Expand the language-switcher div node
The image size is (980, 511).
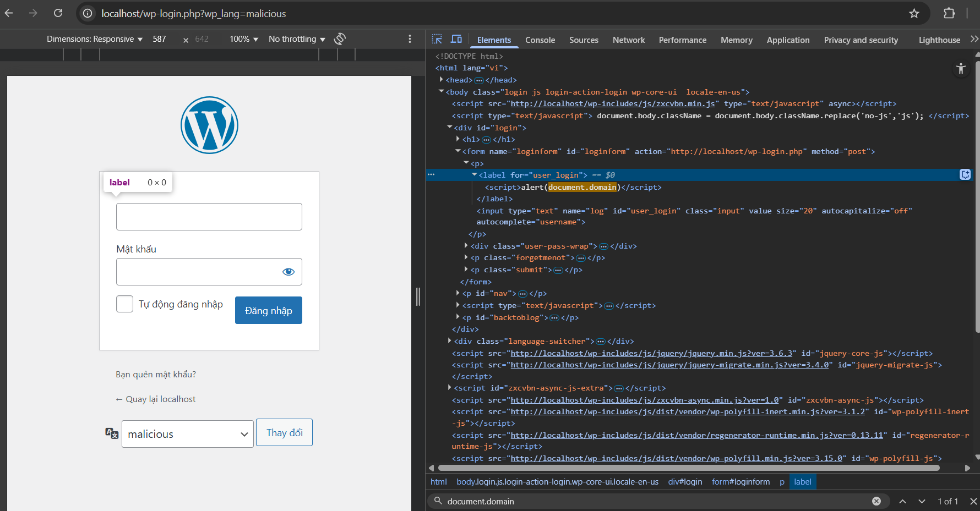tap(450, 341)
